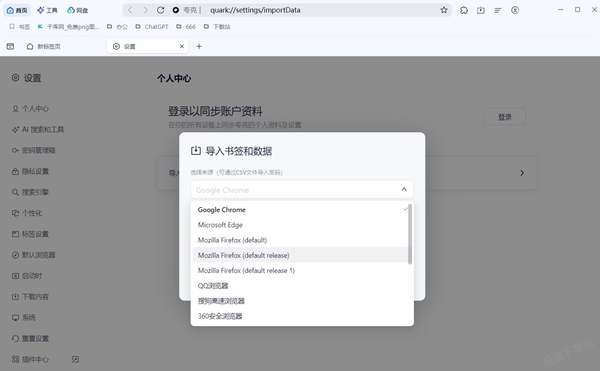Open 个人中心 in settings sidebar
Image resolution: width=600 pixels, height=371 pixels.
[31, 109]
